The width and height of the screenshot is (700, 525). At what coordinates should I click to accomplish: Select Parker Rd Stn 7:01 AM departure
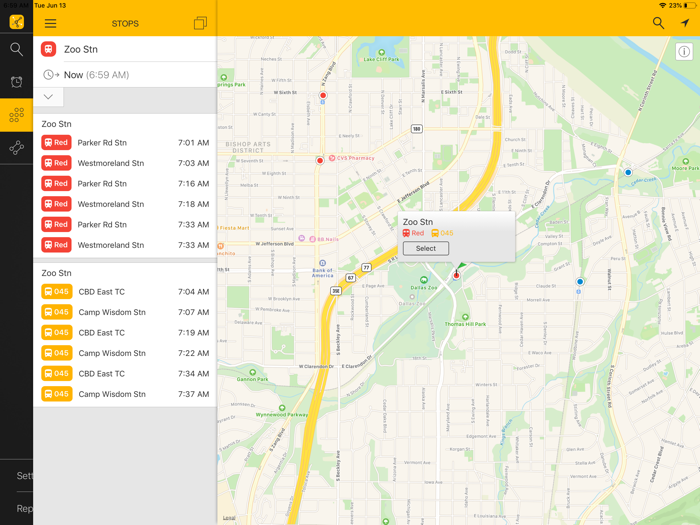[125, 143]
